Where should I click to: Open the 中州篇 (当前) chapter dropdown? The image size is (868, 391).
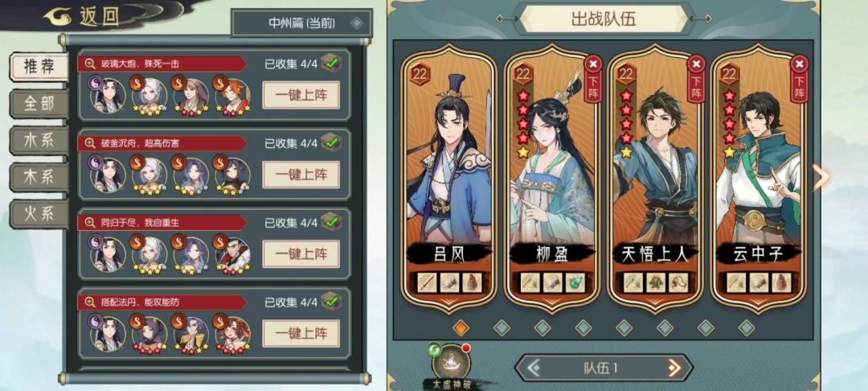click(301, 23)
